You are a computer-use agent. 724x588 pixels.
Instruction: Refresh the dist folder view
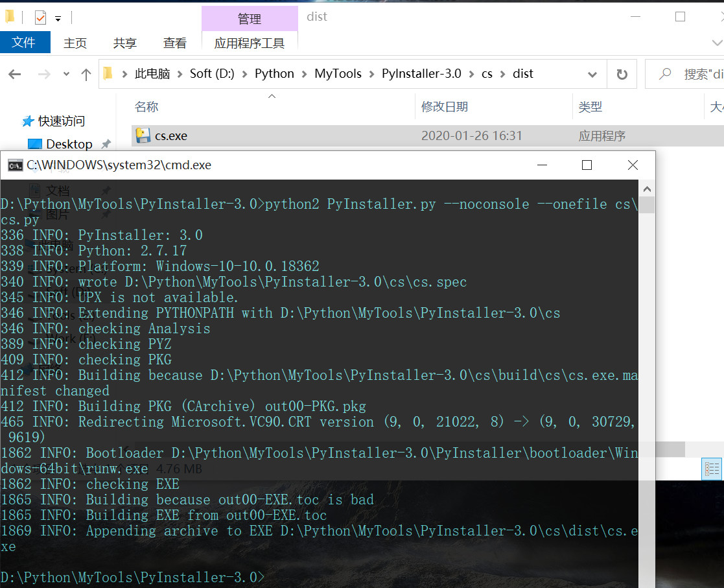tap(622, 74)
